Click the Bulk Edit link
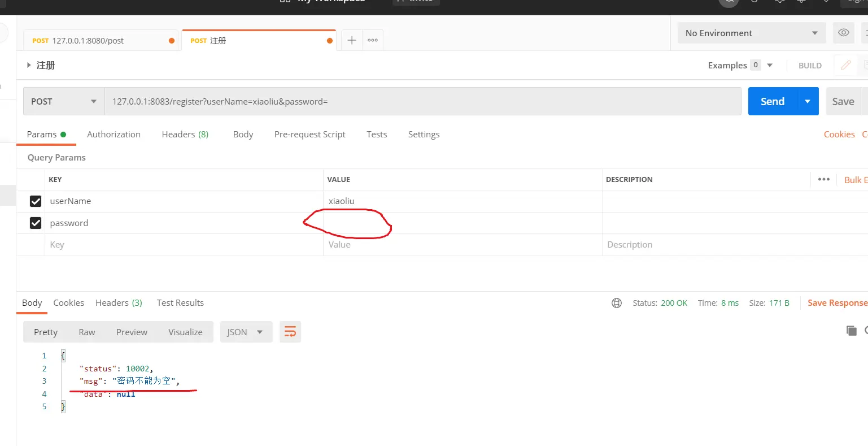This screenshot has height=446, width=868. pos(856,180)
